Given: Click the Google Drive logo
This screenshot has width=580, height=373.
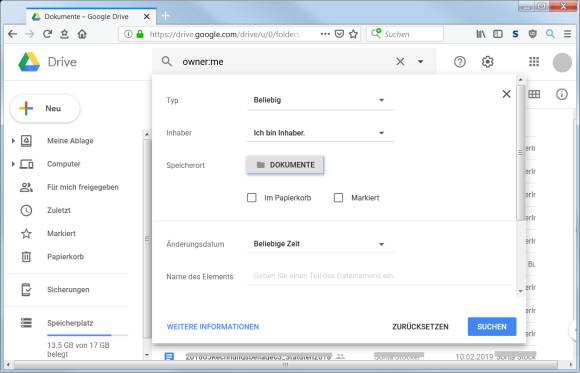Looking at the screenshot, I should point(29,62).
